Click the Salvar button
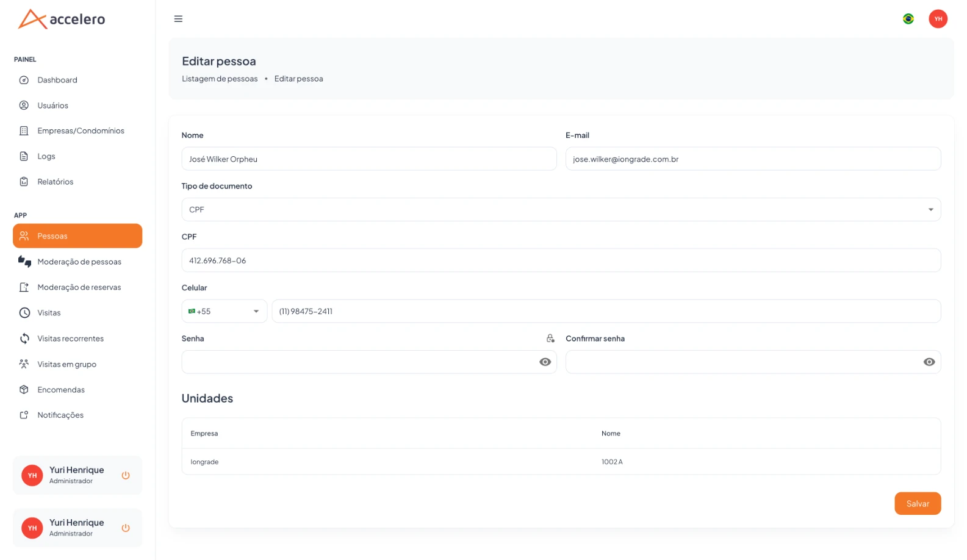 tap(918, 504)
